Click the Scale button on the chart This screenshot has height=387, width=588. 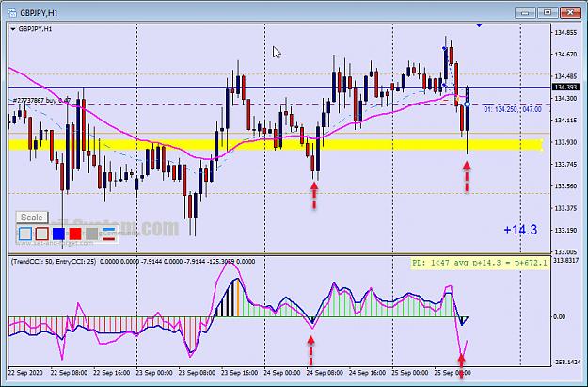click(x=32, y=218)
